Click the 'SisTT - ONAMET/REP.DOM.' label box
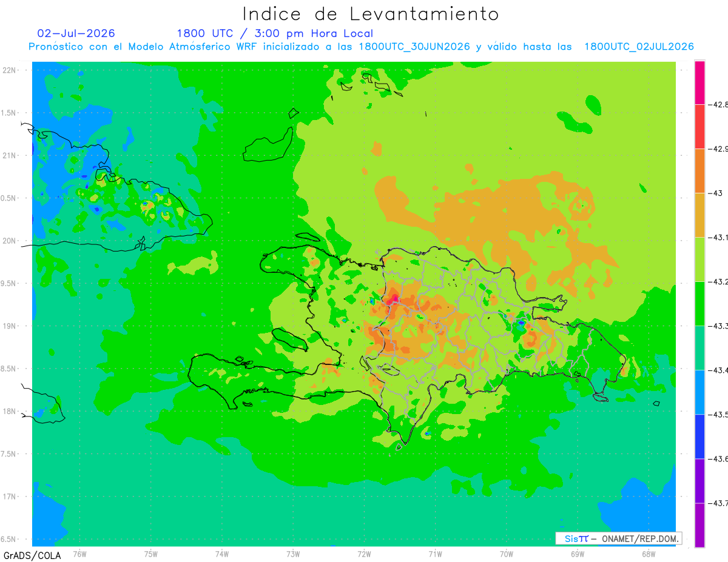The width and height of the screenshot is (728, 562). (619, 538)
